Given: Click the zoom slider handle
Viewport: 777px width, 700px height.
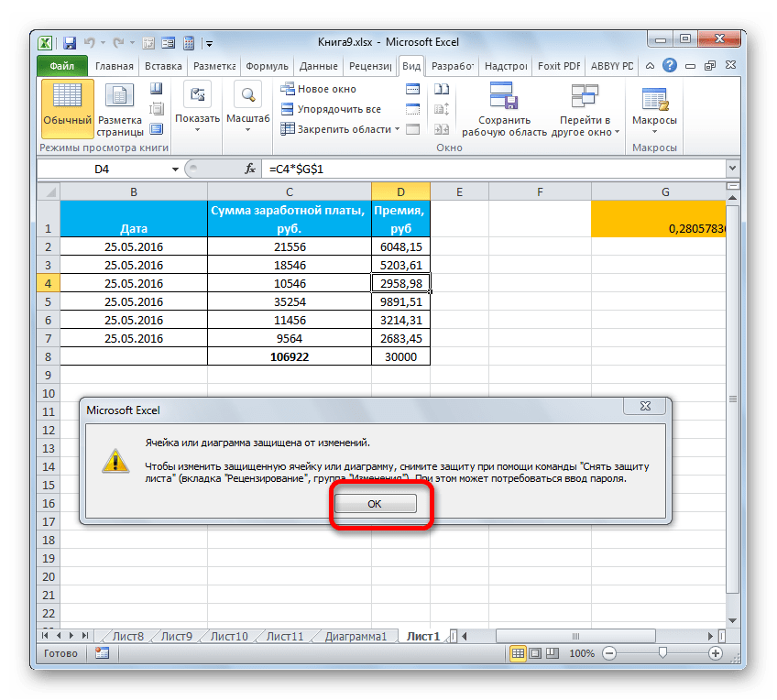Looking at the screenshot, I should pos(662,653).
